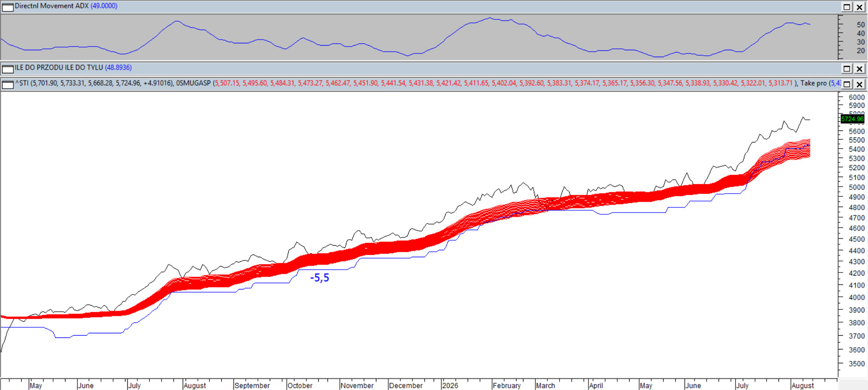Click the ADX scale value 40
868x390 pixels.
coord(861,33)
